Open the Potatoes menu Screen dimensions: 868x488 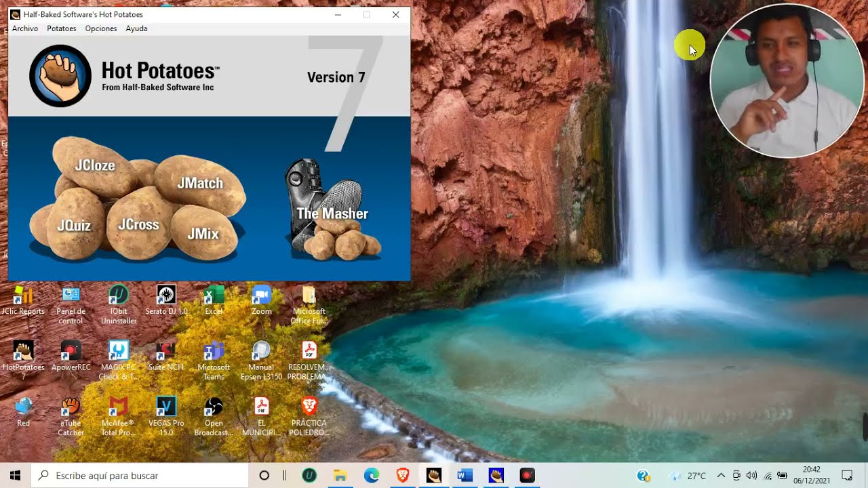(62, 28)
